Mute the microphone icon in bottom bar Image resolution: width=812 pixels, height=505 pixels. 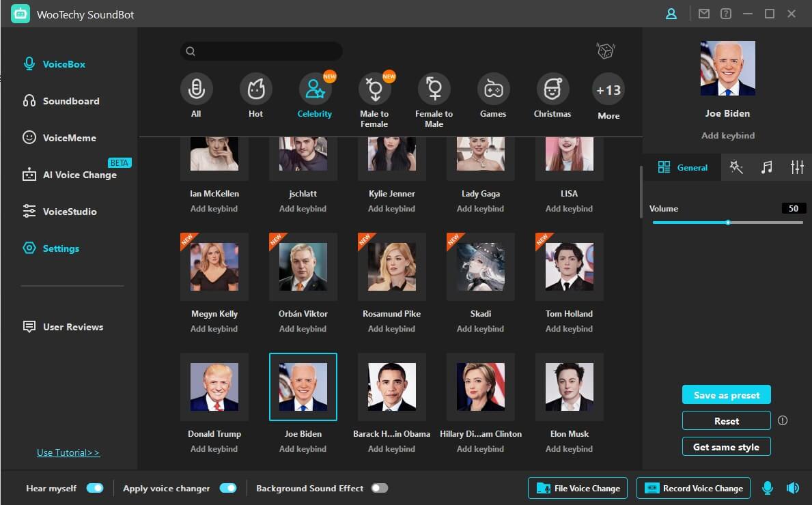(x=768, y=488)
